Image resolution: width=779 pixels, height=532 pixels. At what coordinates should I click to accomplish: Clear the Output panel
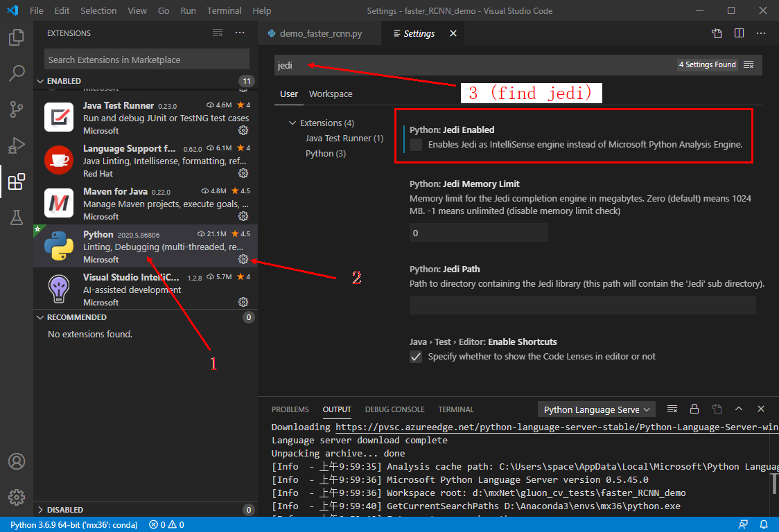672,409
